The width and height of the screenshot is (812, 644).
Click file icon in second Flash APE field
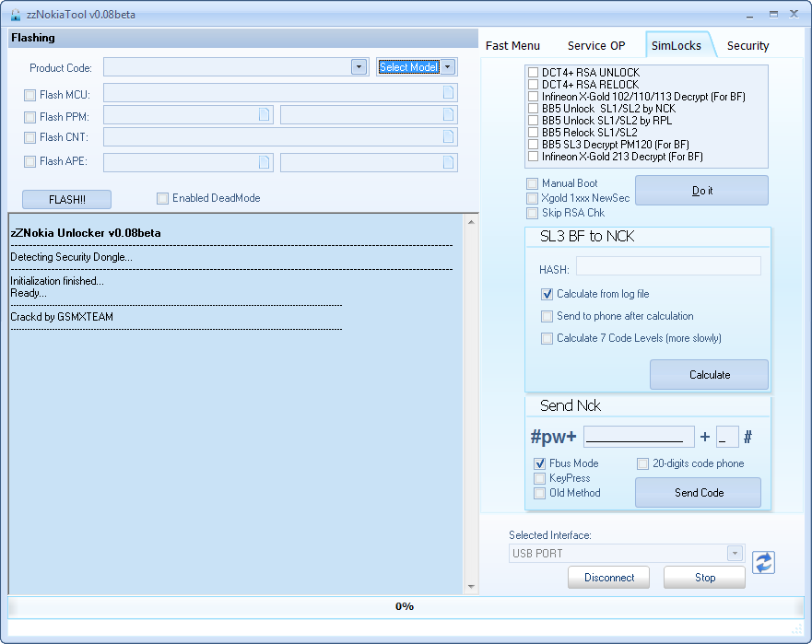(x=448, y=162)
